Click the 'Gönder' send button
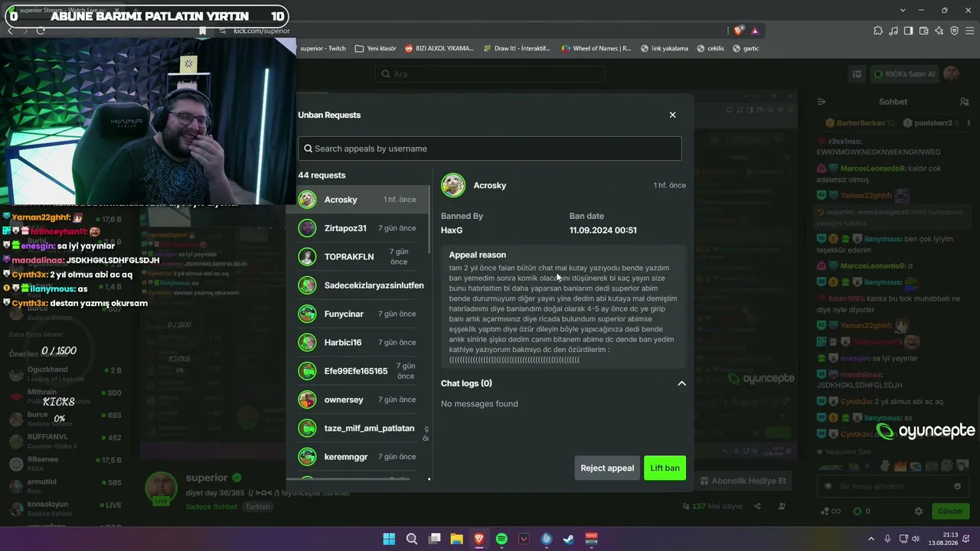The image size is (980, 551). pos(950,511)
